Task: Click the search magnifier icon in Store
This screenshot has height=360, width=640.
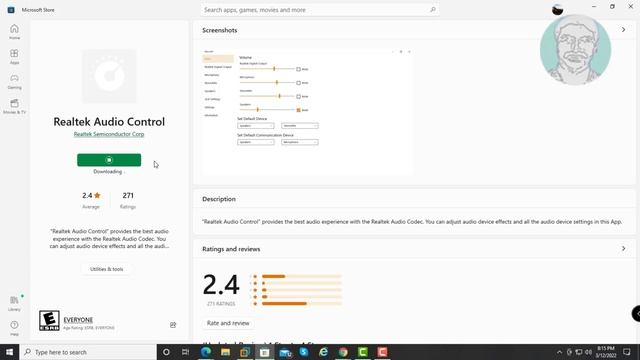Action: [433, 9]
